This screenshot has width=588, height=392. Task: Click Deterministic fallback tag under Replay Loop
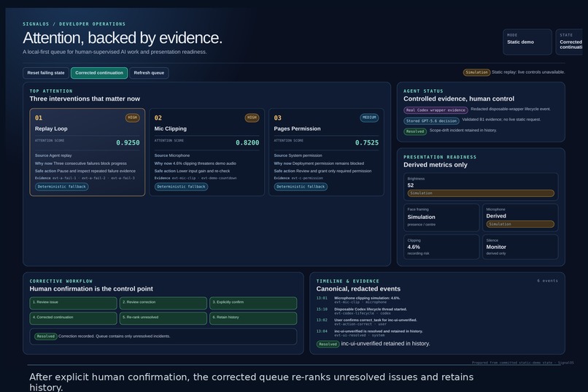62,186
